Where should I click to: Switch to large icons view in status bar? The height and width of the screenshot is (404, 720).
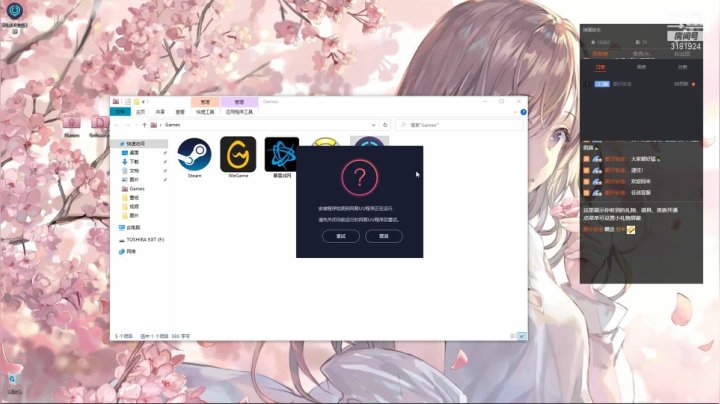tap(522, 337)
